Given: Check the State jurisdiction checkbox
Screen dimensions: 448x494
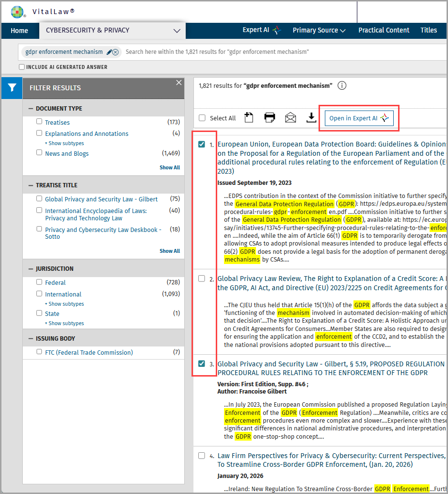Looking at the screenshot, I should 39,313.
